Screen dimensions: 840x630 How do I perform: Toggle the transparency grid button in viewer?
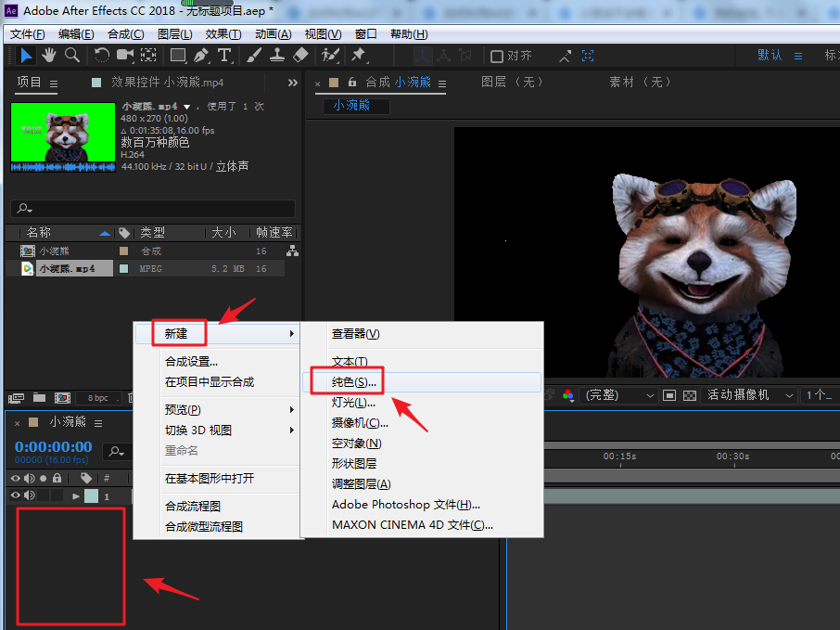point(690,395)
